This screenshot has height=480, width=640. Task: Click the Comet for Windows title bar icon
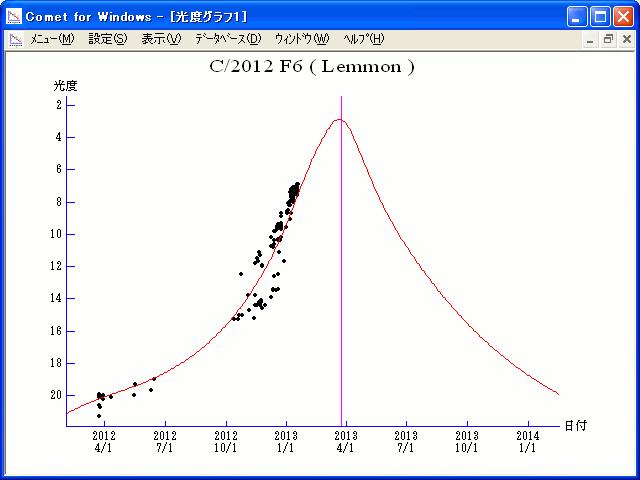tap(14, 16)
